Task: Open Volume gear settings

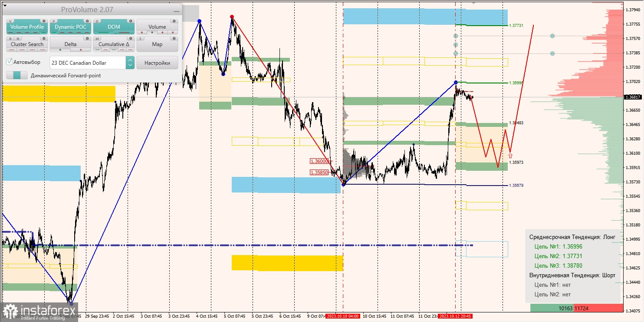Action: 174,21
